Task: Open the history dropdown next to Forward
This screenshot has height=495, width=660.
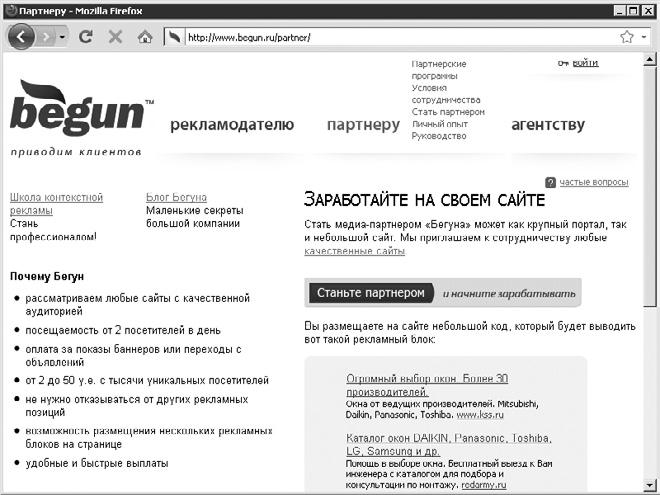Action: point(62,36)
